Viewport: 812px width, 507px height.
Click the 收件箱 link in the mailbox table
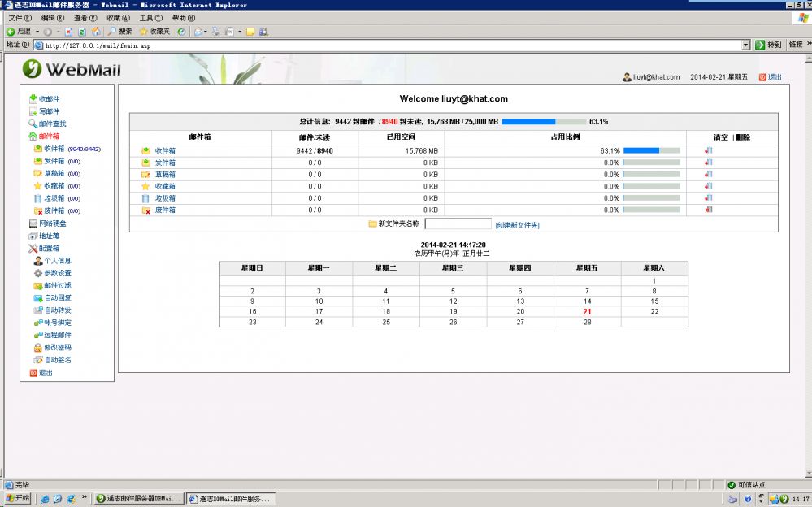tap(165, 150)
